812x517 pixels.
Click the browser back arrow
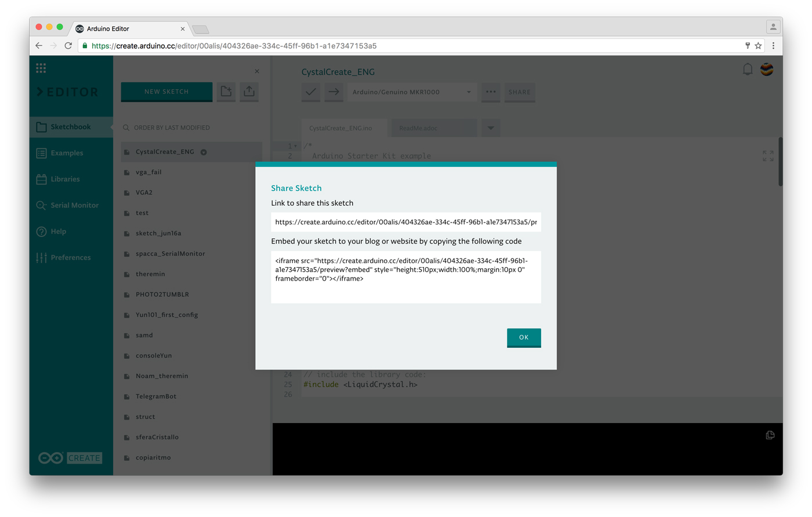pyautogui.click(x=39, y=46)
